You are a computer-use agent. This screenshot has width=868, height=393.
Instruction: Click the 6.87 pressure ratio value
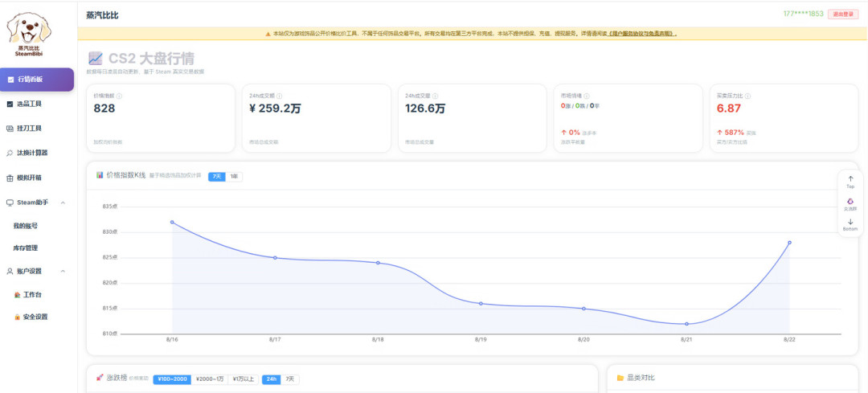click(728, 108)
